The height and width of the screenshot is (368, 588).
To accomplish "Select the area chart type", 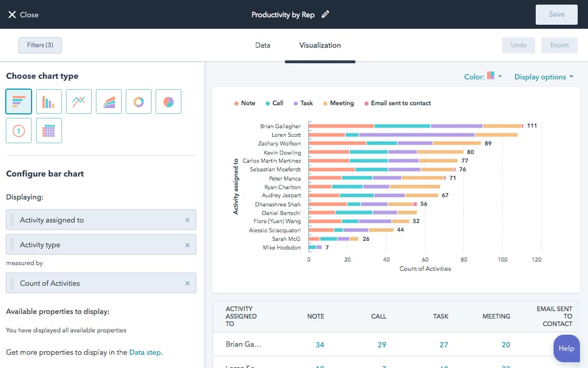I will tap(109, 101).
